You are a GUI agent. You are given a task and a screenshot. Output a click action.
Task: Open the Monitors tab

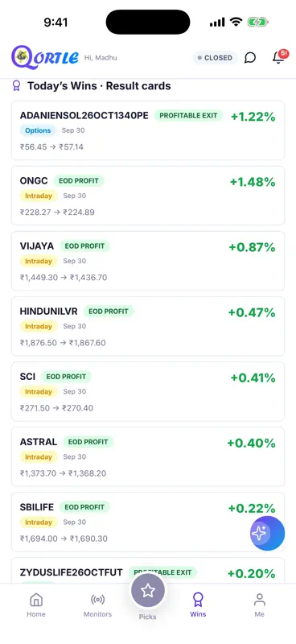coord(97,605)
